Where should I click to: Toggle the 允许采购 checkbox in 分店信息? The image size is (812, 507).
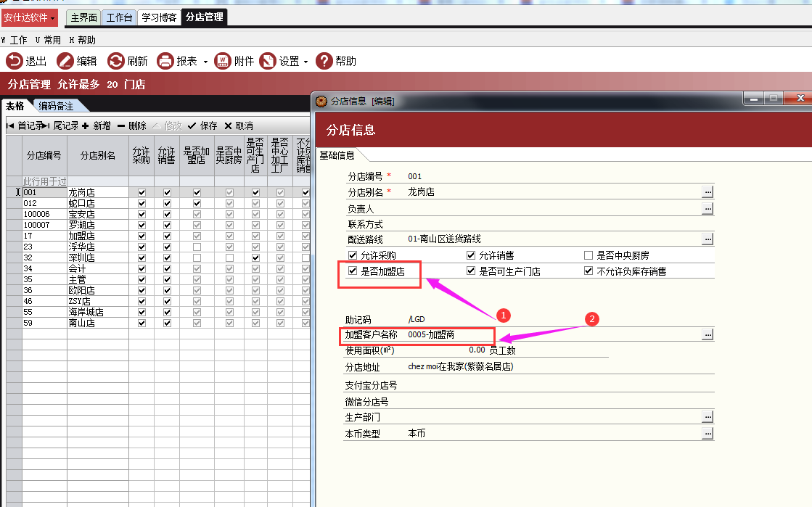353,255
